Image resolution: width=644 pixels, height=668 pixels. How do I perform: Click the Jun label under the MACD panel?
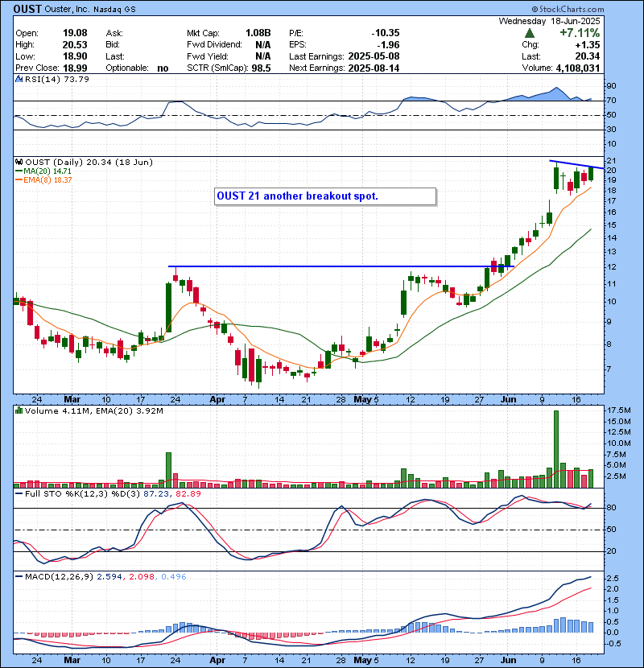(508, 660)
